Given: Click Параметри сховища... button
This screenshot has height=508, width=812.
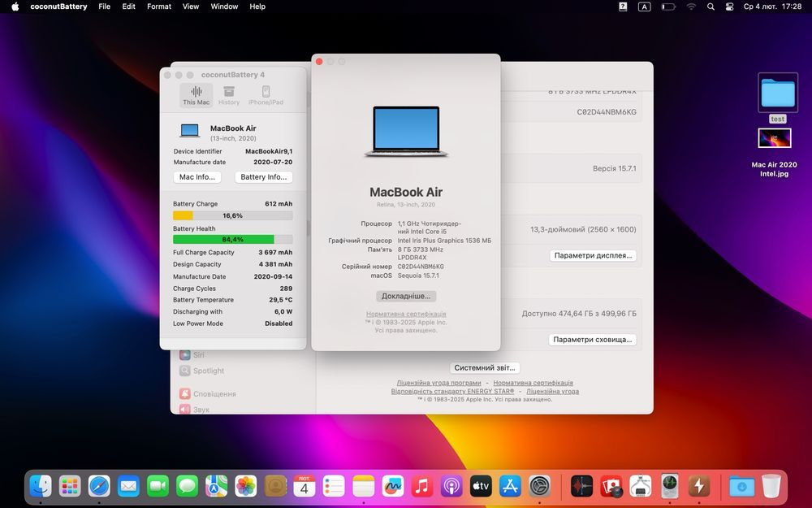Looking at the screenshot, I should pyautogui.click(x=593, y=340).
